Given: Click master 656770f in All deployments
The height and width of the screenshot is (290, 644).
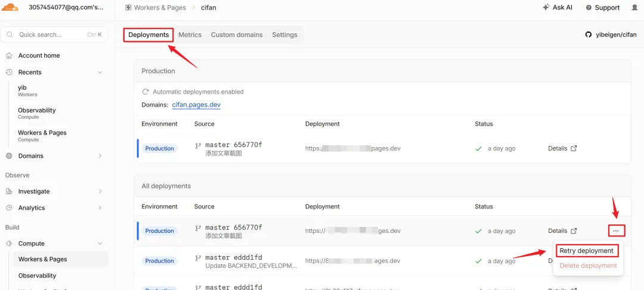Looking at the screenshot, I should pyautogui.click(x=234, y=227).
